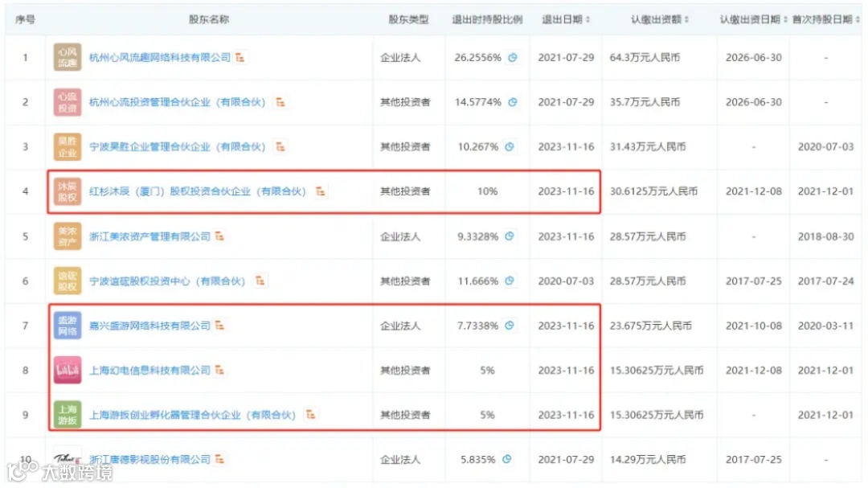Click the 昊胜企业 company logo tile
This screenshot has width=868, height=488.
point(68,147)
